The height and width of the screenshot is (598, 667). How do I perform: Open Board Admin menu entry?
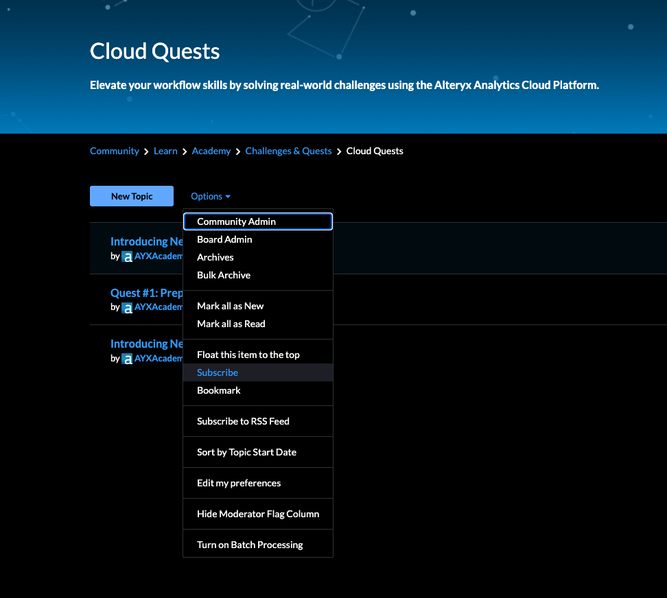(224, 240)
